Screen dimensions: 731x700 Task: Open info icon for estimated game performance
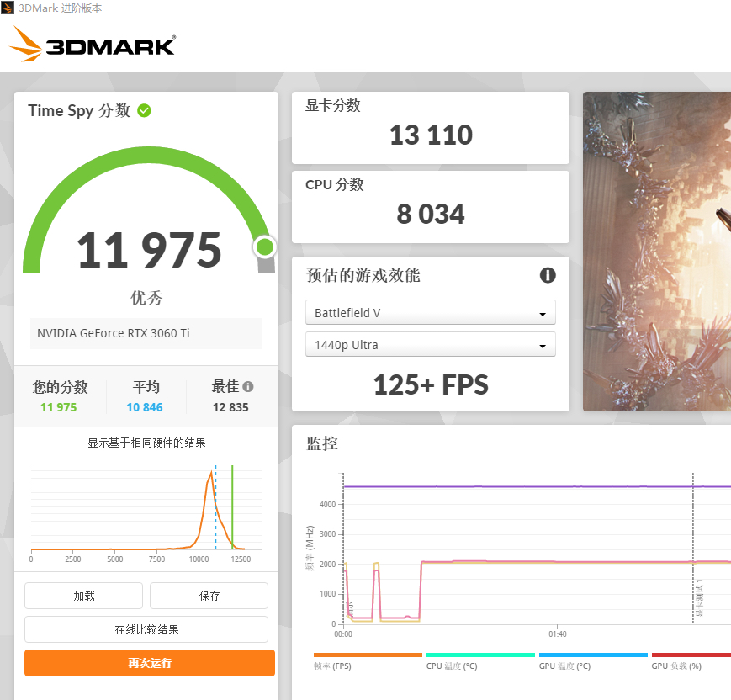(548, 275)
